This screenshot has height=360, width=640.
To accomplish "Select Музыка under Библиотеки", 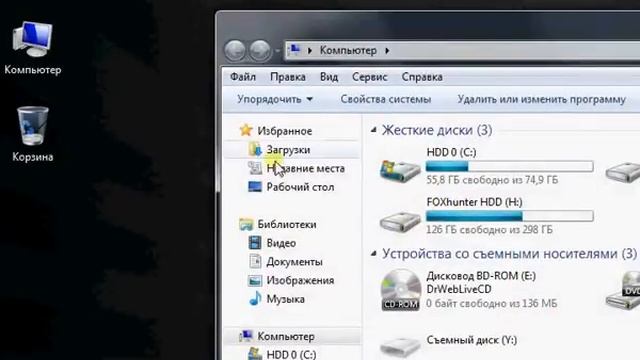I will (x=285, y=299).
